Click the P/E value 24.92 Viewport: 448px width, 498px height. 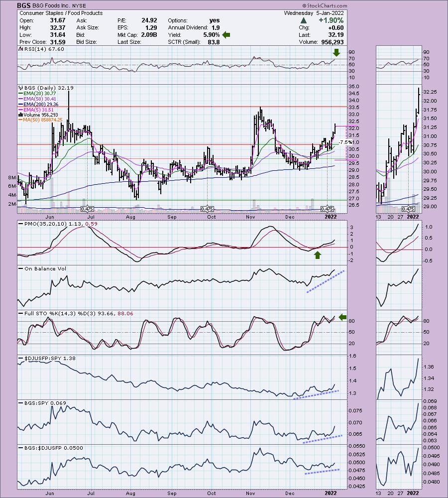click(x=149, y=20)
